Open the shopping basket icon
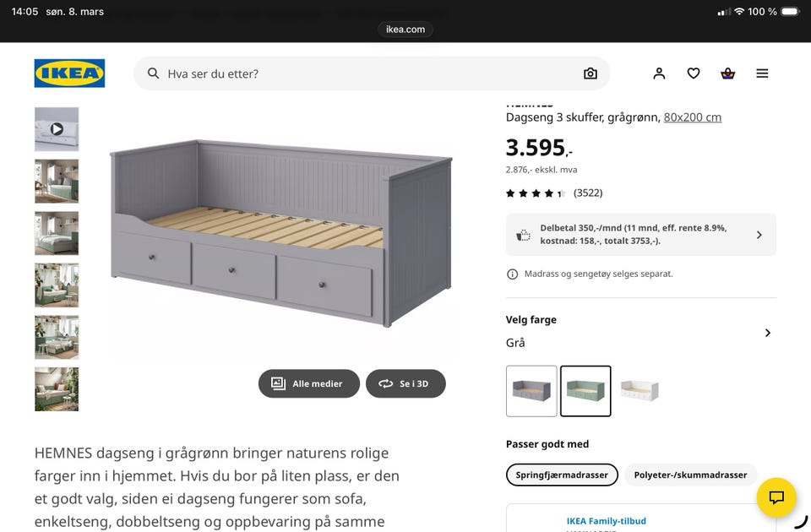811x532 pixels. (x=728, y=73)
